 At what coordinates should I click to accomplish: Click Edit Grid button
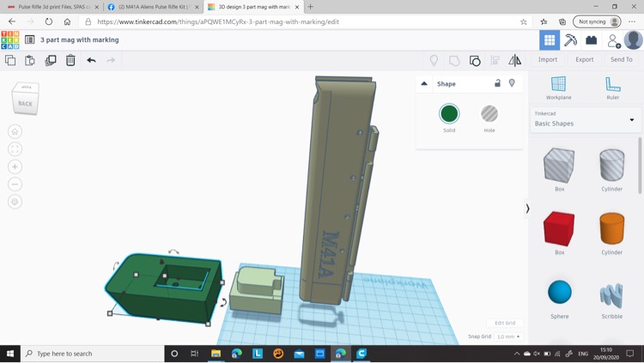[x=505, y=324]
